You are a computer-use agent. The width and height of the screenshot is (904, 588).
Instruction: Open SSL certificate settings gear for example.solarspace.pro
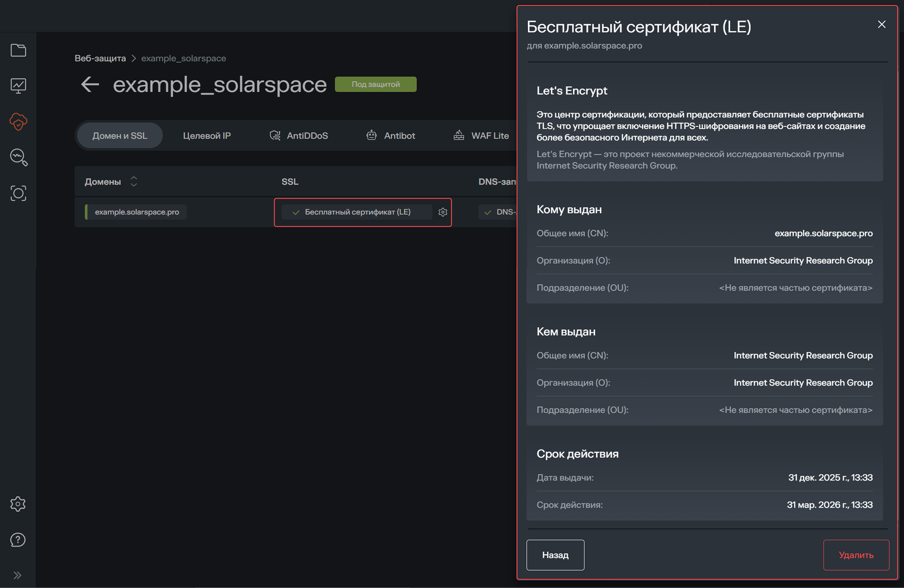click(x=443, y=212)
